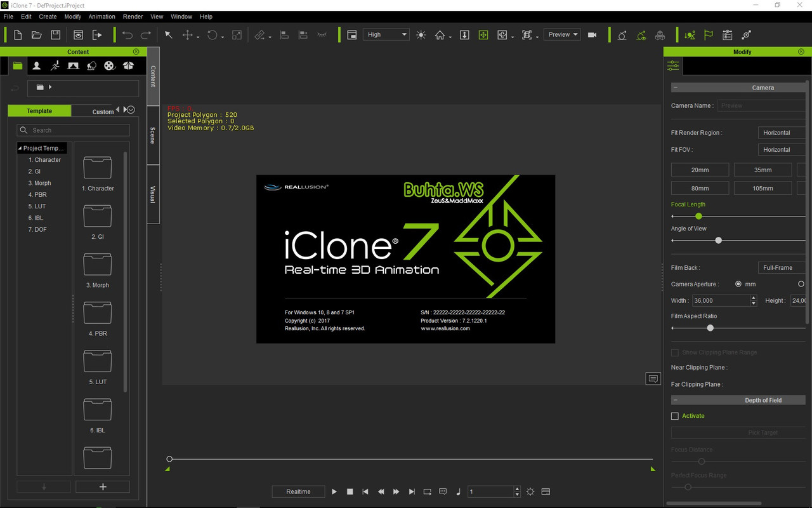Switch to the Custom tab in Content

click(103, 112)
